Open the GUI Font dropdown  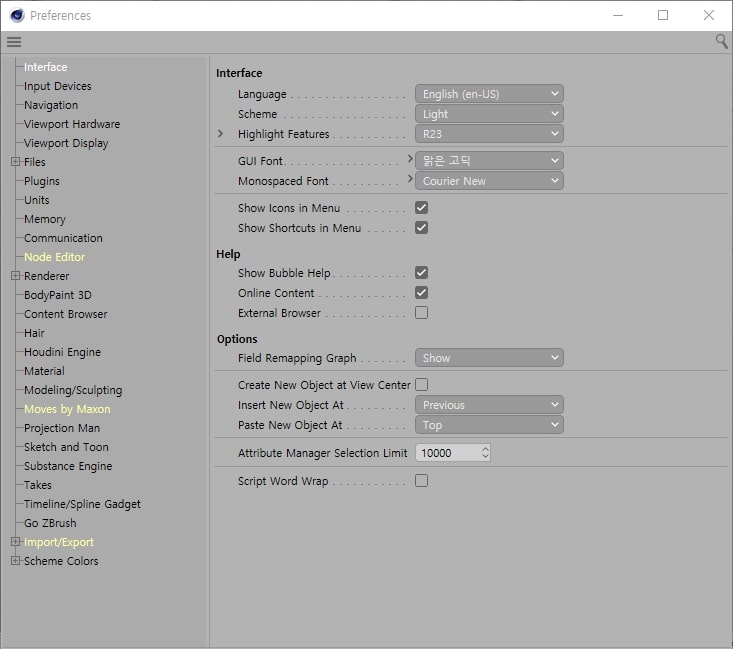click(489, 161)
